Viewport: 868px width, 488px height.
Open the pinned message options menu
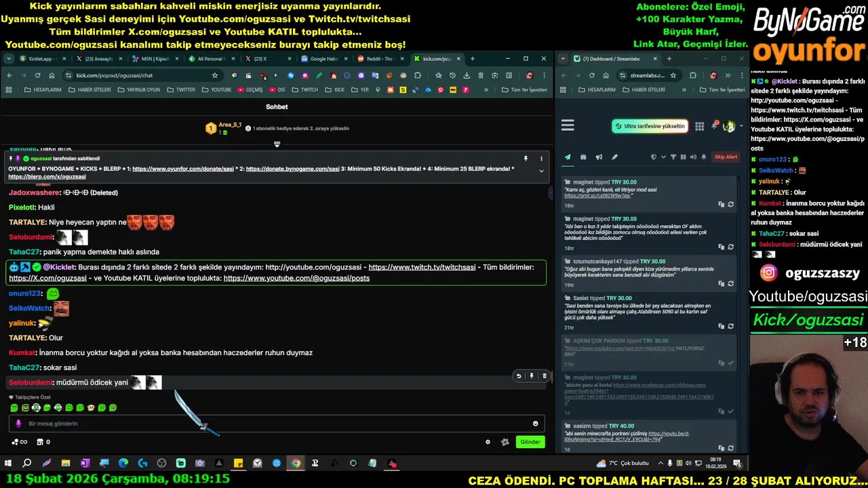click(541, 159)
